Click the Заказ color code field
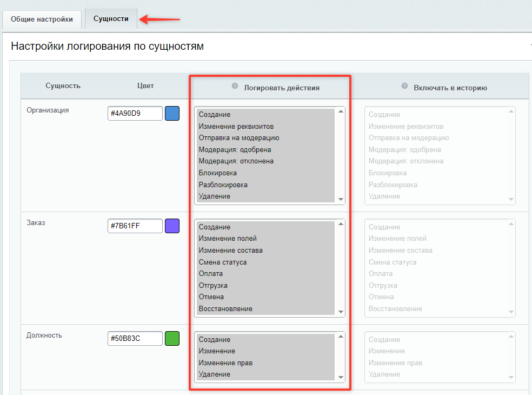This screenshot has width=532, height=395. (x=135, y=226)
